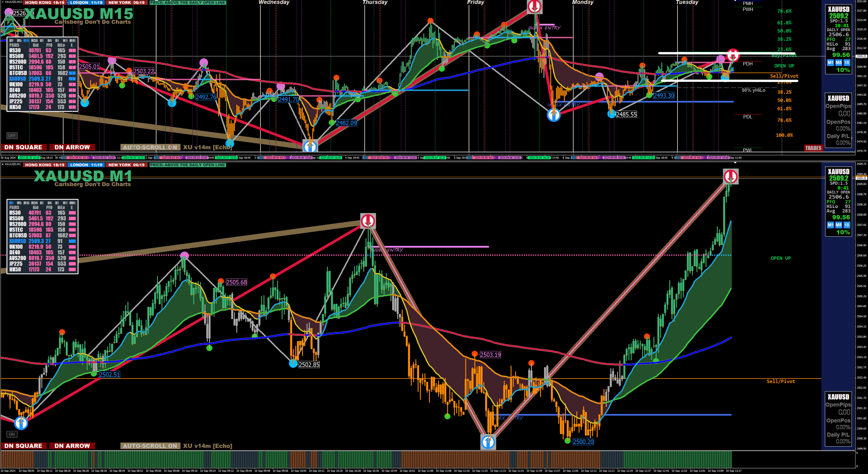Click red down-arrow signal marker mid M1 chart

(x=368, y=221)
